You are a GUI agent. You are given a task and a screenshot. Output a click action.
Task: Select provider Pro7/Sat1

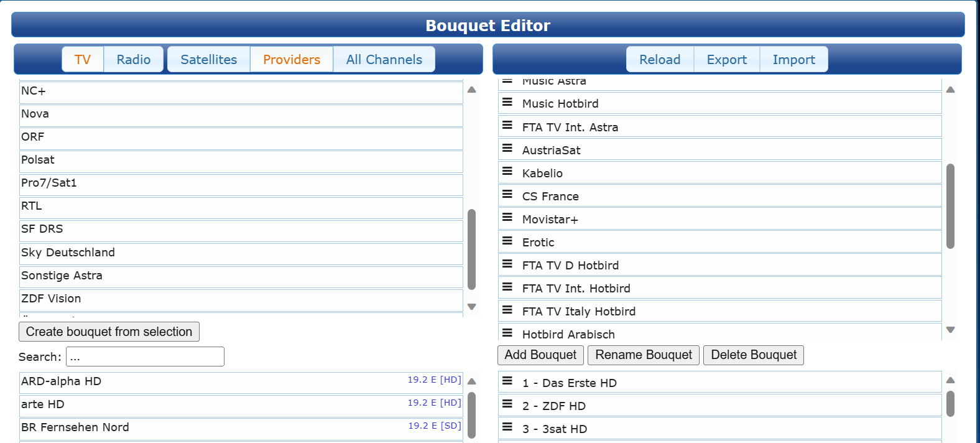241,184
